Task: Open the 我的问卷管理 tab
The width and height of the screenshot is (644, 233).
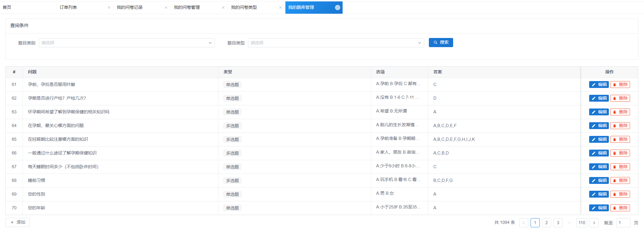Action: click(x=187, y=7)
